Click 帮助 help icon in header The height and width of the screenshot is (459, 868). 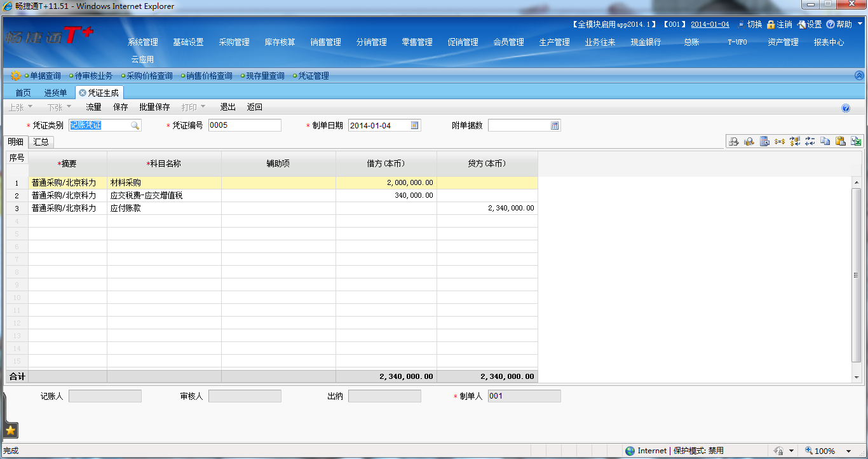pyautogui.click(x=831, y=24)
